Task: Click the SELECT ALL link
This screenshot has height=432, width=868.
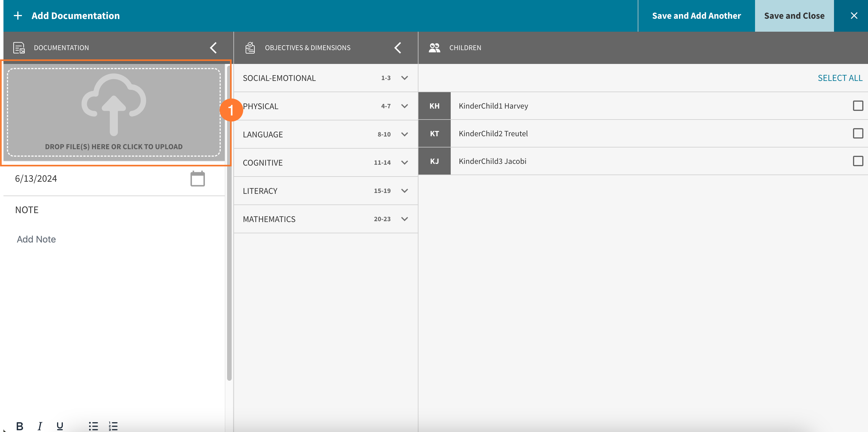Action: coord(840,78)
